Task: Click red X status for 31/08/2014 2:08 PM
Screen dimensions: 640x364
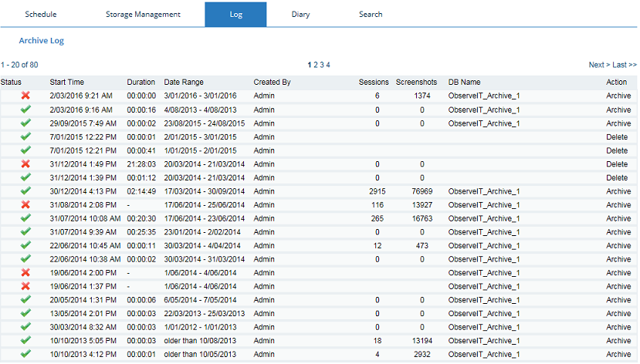Action: pos(25,204)
